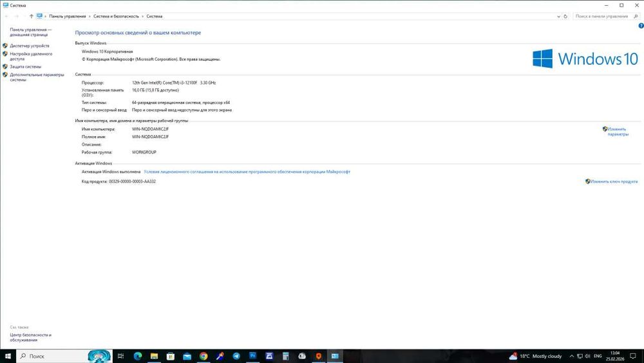Click the Forward navigation arrow
This screenshot has width=644, height=363.
(17, 17)
